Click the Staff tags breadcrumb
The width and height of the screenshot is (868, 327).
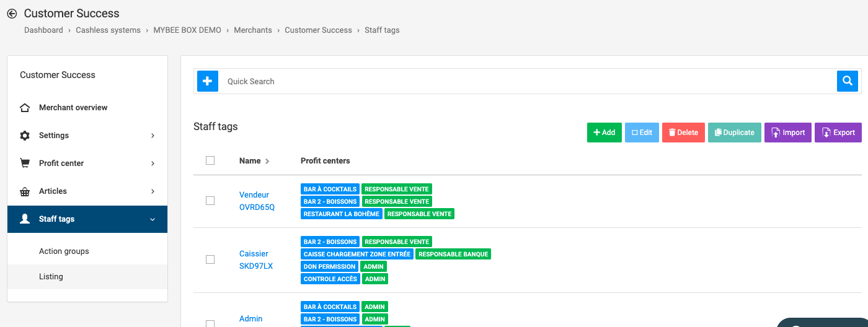click(382, 30)
